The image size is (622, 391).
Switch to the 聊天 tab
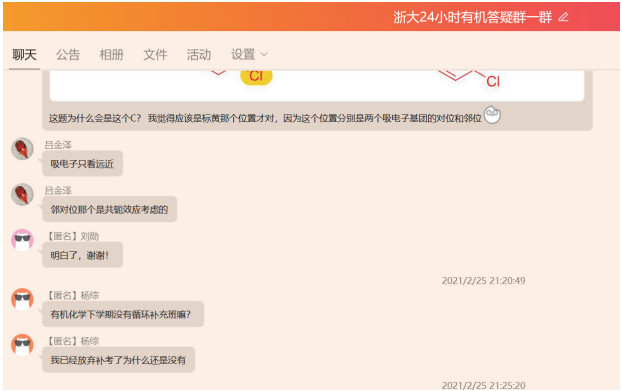tap(24, 55)
